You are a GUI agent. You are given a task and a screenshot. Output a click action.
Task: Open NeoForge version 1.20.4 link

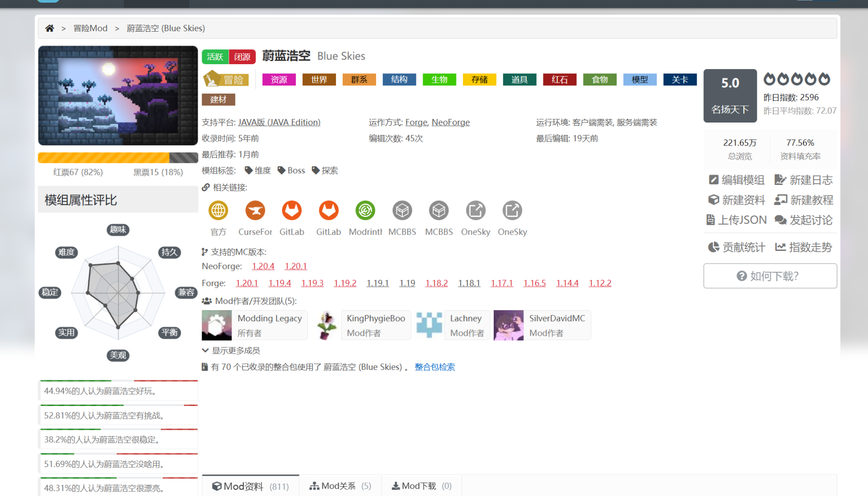[263, 266]
